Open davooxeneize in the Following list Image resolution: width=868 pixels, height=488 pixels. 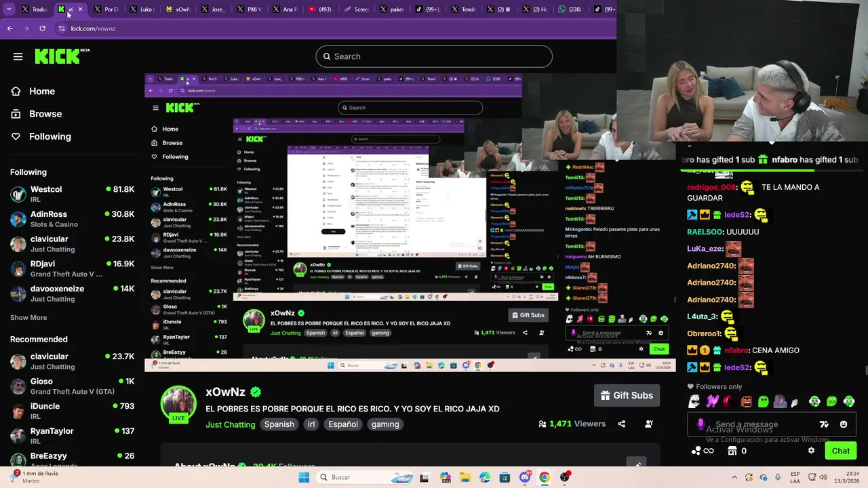point(72,293)
